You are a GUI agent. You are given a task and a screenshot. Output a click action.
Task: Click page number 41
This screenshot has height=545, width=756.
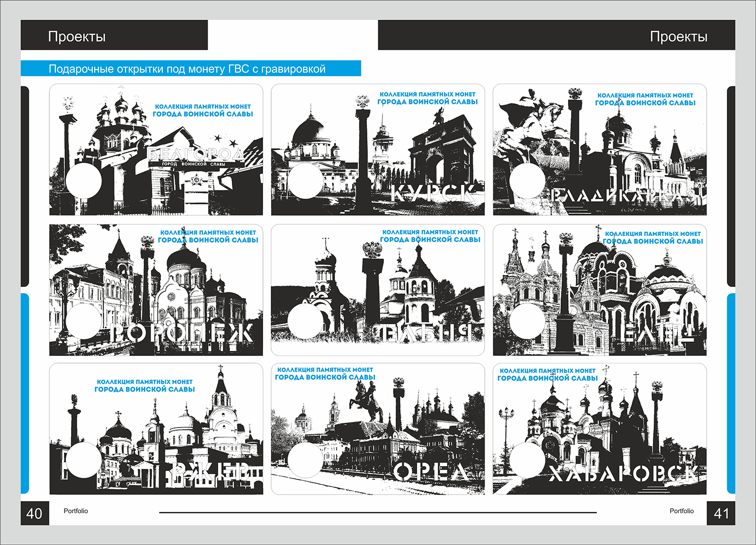click(721, 513)
